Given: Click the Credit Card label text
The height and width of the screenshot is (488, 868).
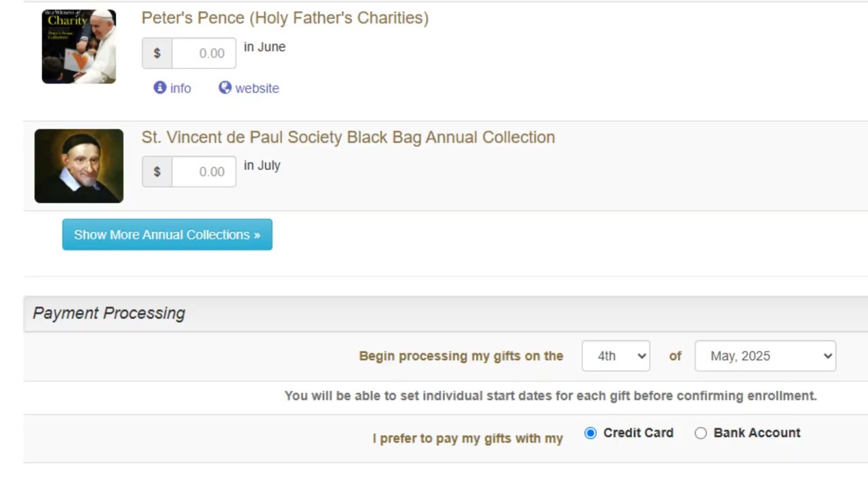Looking at the screenshot, I should (x=638, y=433).
